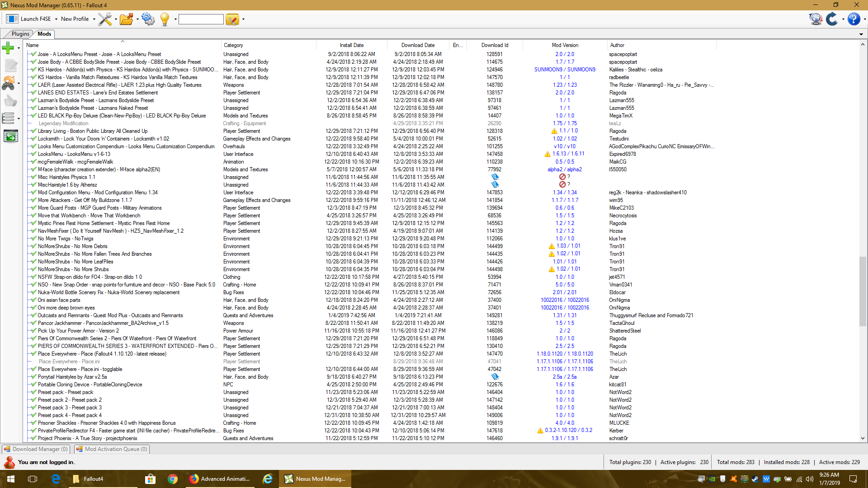Image resolution: width=868 pixels, height=488 pixels.
Task: Expand the Launch F4SE dropdown arrow
Action: [56, 19]
